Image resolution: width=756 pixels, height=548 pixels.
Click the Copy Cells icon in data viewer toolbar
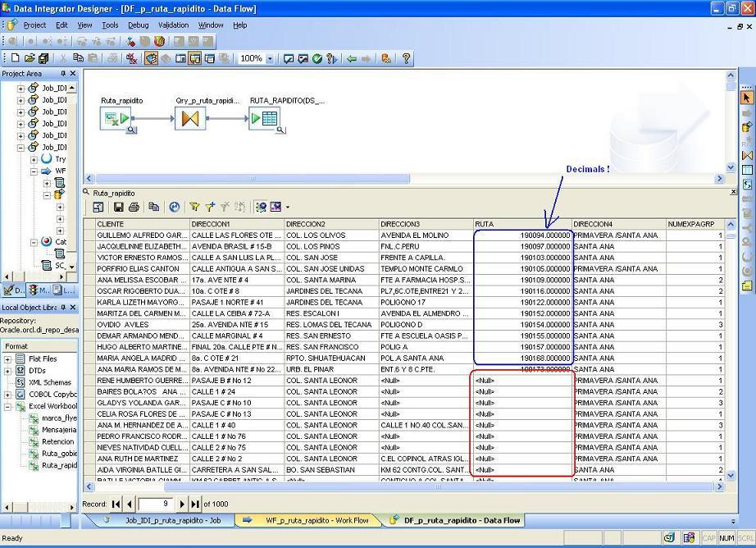pyautogui.click(x=154, y=207)
